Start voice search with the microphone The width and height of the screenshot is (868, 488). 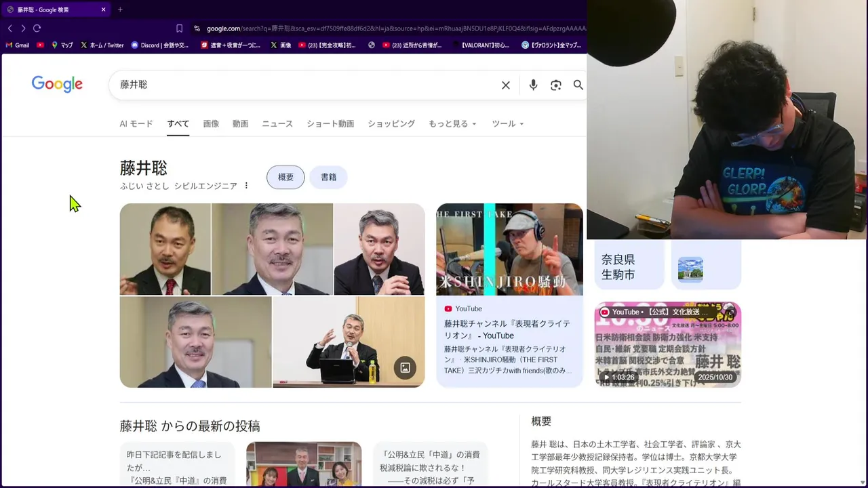[533, 85]
